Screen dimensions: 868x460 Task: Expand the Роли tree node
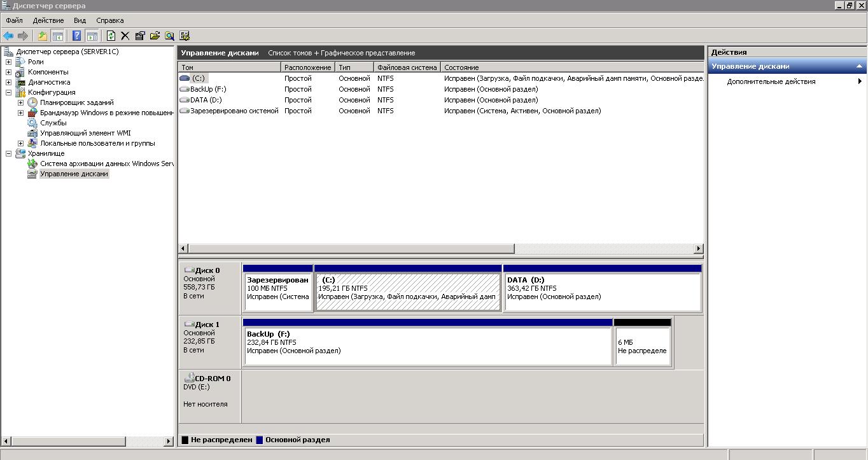(8, 62)
